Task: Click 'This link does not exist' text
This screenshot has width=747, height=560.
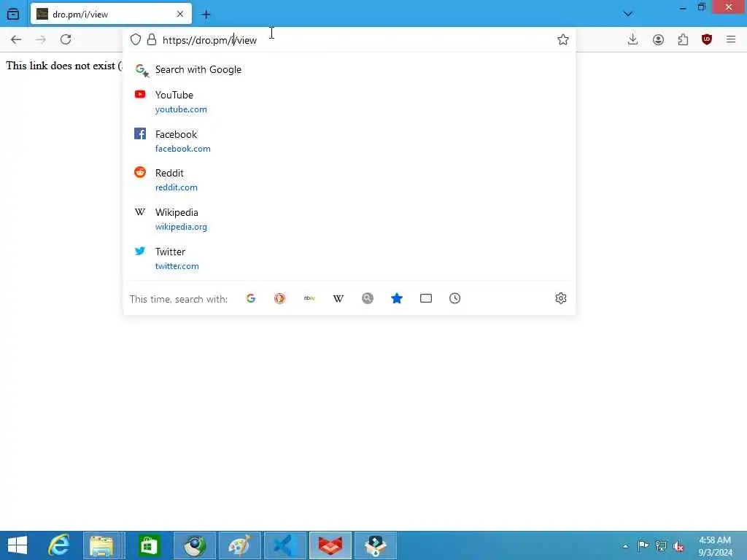Action: (x=61, y=66)
